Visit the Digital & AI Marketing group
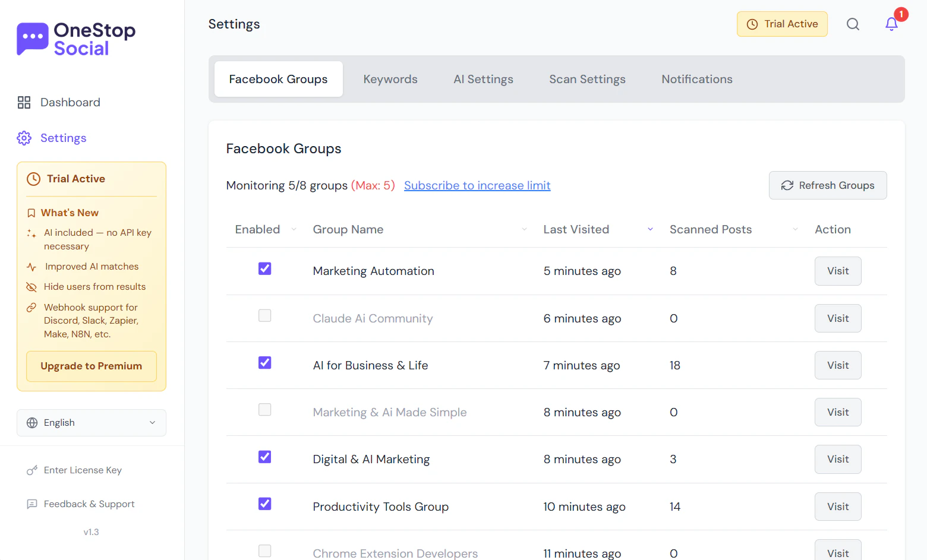 (837, 460)
